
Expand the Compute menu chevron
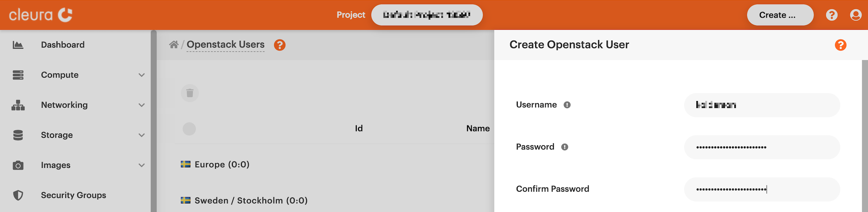(142, 75)
